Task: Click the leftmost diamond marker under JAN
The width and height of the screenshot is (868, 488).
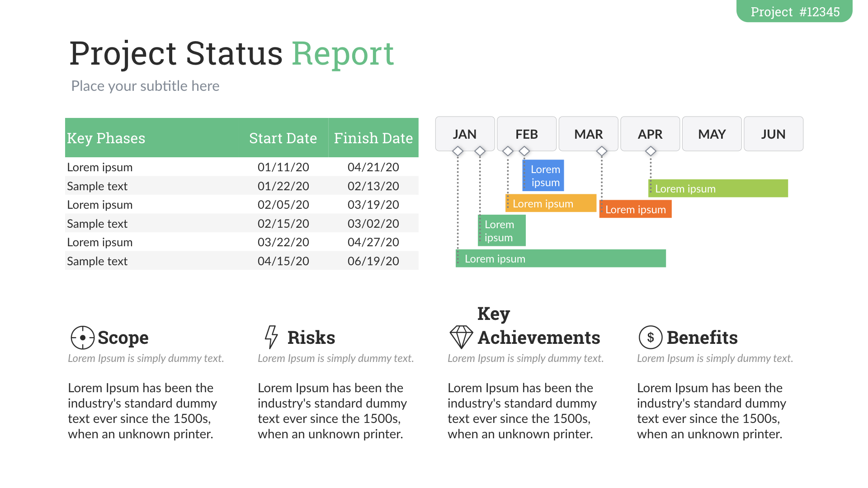Action: click(x=458, y=151)
